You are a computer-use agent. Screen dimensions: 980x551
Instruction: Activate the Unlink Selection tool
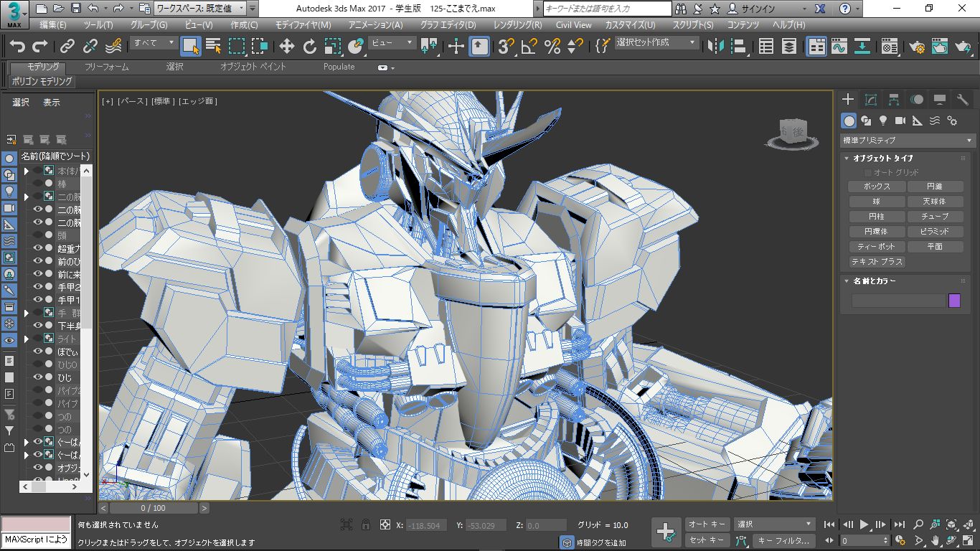click(90, 47)
